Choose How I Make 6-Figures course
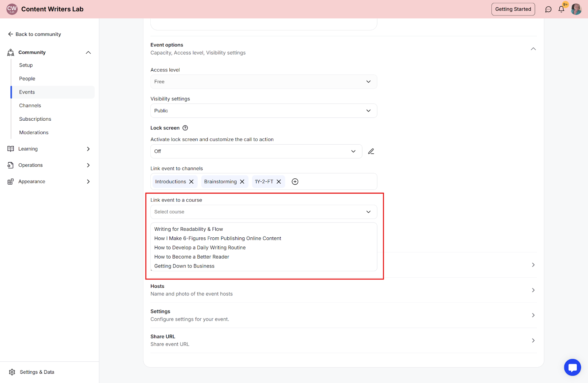 point(218,238)
